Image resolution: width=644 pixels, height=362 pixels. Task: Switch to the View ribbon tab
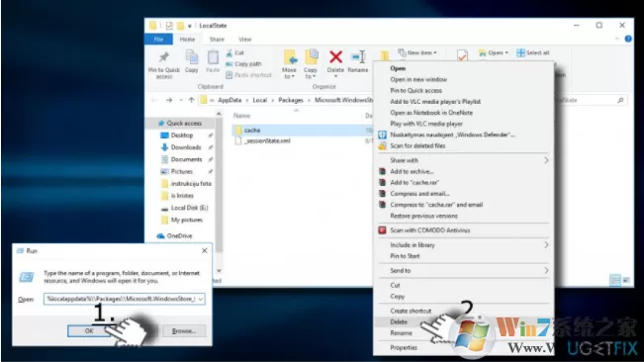pos(244,40)
